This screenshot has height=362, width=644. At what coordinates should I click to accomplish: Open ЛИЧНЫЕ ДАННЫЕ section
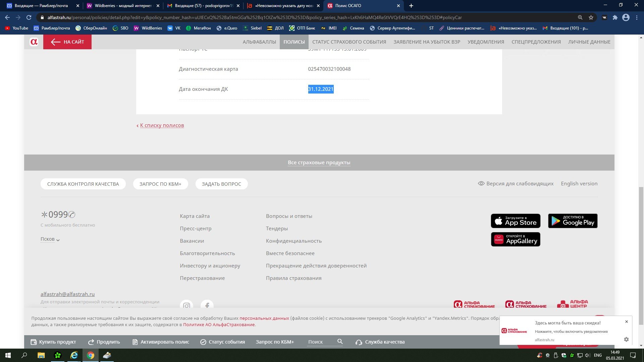(589, 42)
